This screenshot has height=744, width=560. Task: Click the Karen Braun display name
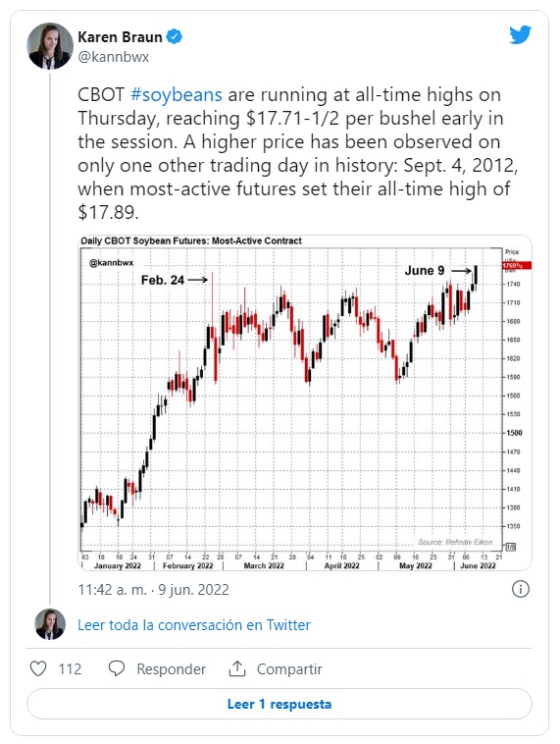[x=120, y=37]
